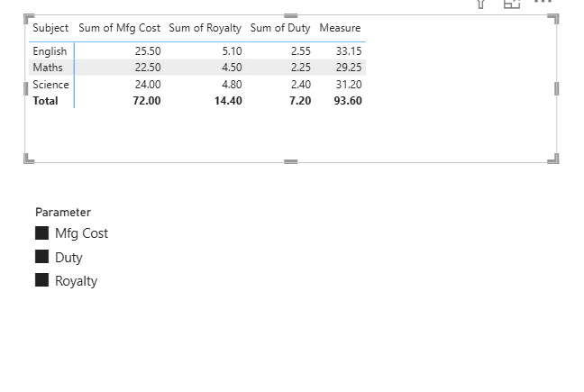
Task: Click total Measure value 93.60
Action: click(x=348, y=101)
